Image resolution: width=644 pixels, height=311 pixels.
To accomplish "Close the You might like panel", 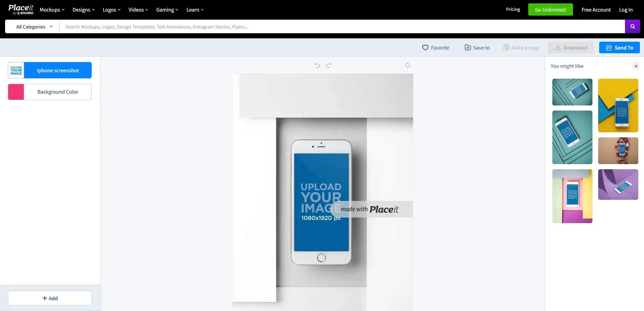I will click(636, 66).
